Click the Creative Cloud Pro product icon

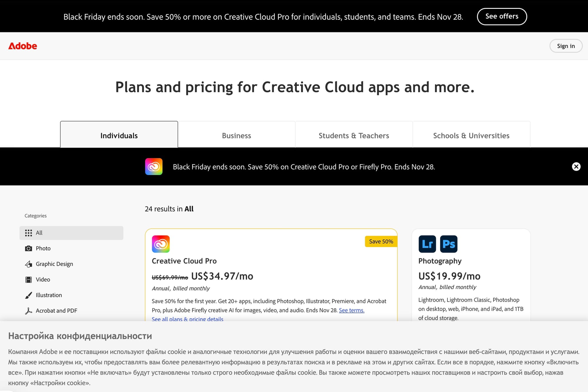click(x=161, y=244)
